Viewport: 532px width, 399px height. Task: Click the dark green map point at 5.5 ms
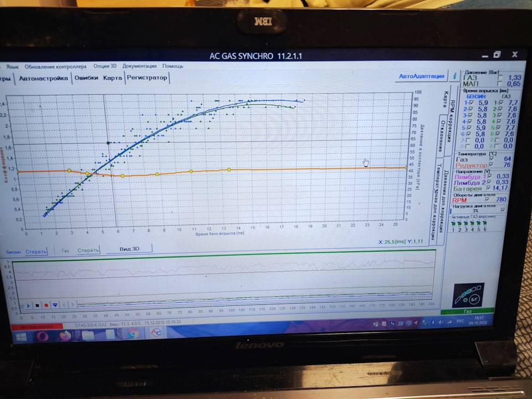pyautogui.click(x=108, y=143)
